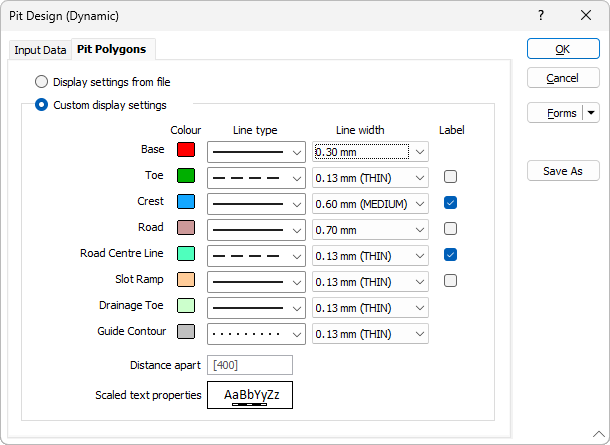Click the Save As button

[563, 171]
